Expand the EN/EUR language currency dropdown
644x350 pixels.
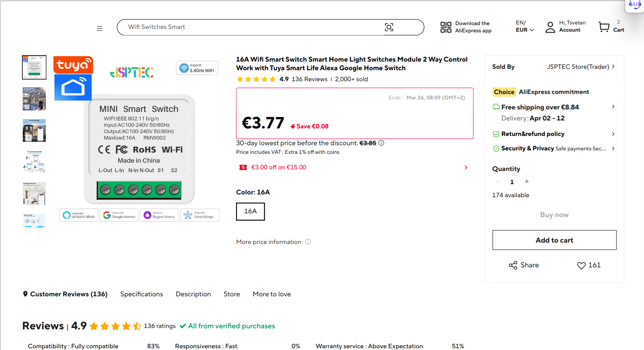[524, 26]
